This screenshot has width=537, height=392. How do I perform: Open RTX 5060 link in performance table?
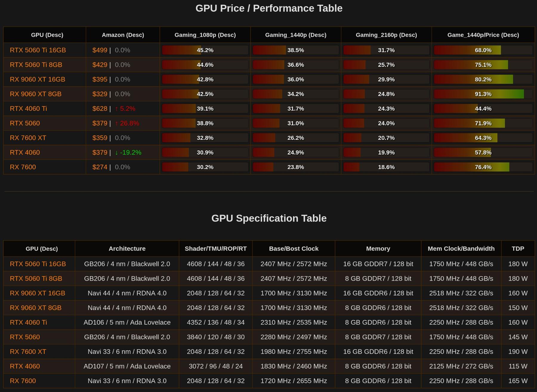tap(25, 123)
